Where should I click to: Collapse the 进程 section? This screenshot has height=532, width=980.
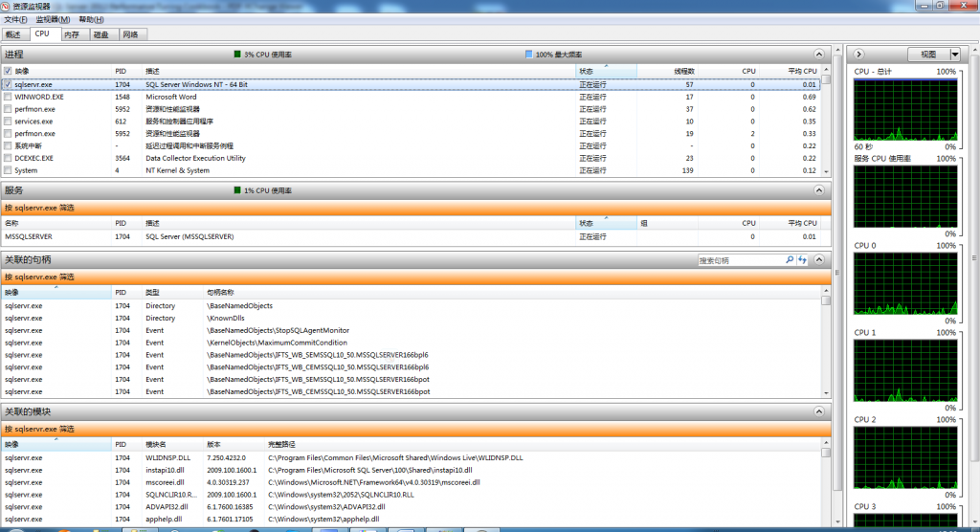pyautogui.click(x=819, y=55)
